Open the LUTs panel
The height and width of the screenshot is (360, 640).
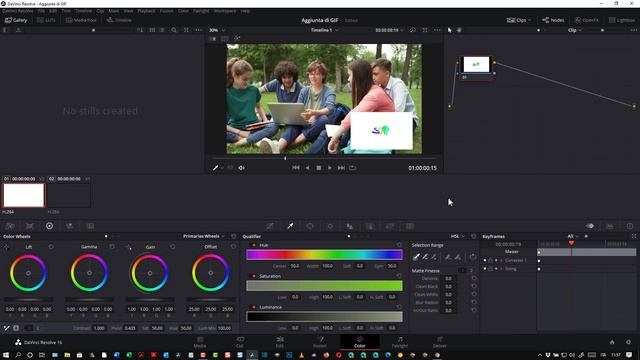[x=46, y=20]
